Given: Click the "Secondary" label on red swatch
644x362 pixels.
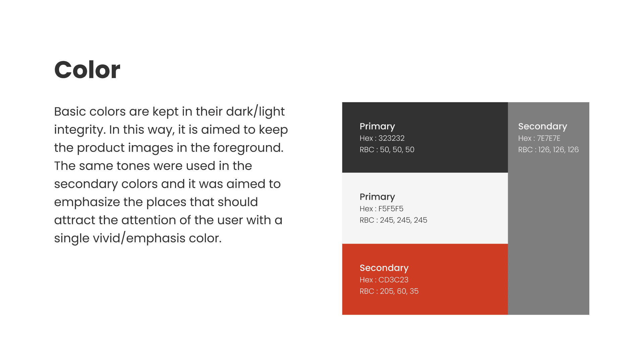Looking at the screenshot, I should pos(384,268).
